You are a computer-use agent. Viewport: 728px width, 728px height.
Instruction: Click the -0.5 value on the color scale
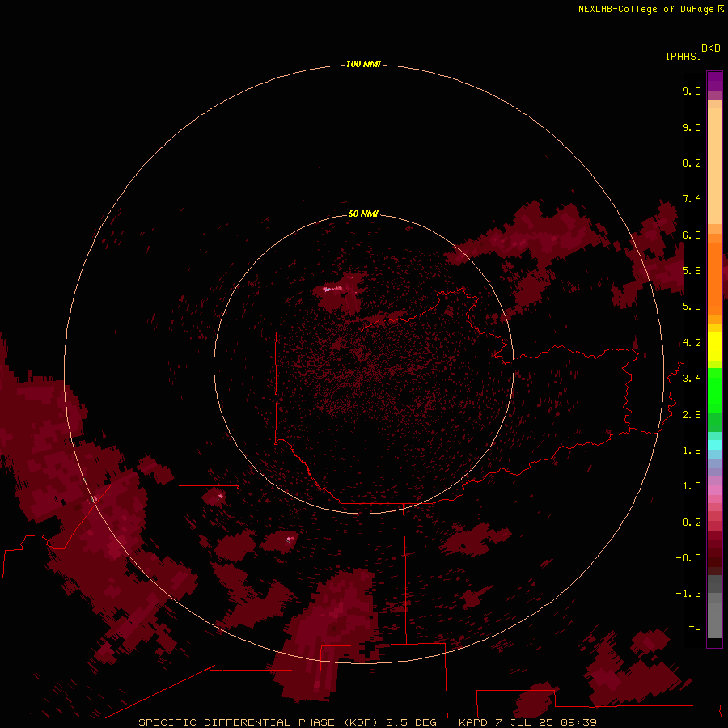[x=688, y=557]
